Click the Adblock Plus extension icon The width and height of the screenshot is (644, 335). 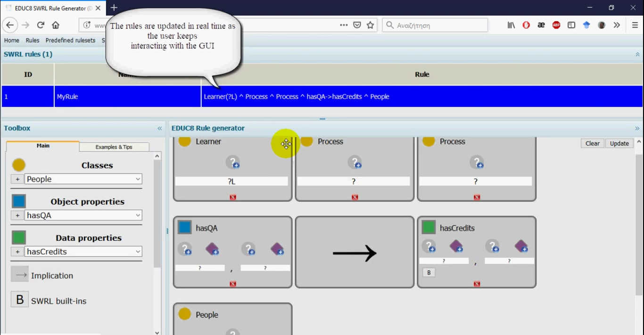click(x=556, y=25)
